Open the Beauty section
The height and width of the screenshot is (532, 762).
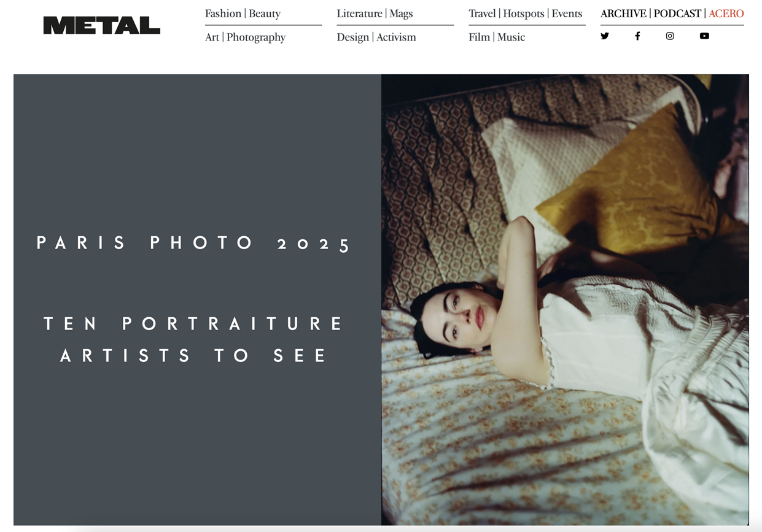click(x=265, y=13)
